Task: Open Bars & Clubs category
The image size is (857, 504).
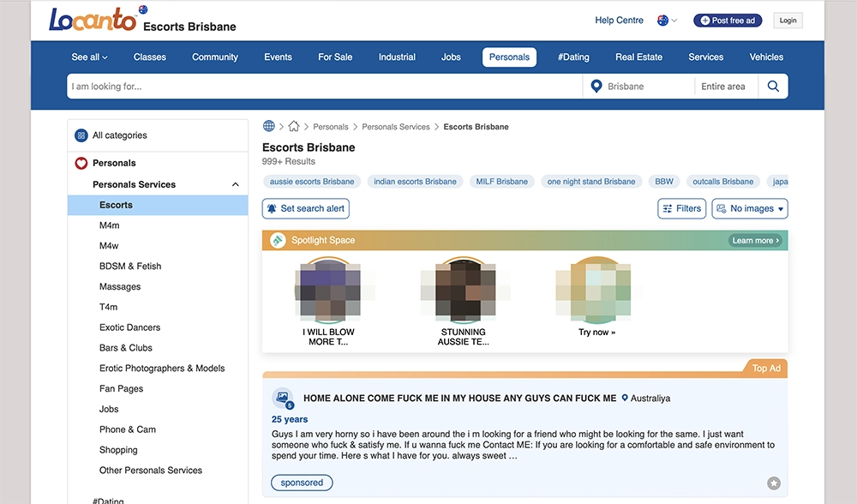Action: click(126, 348)
